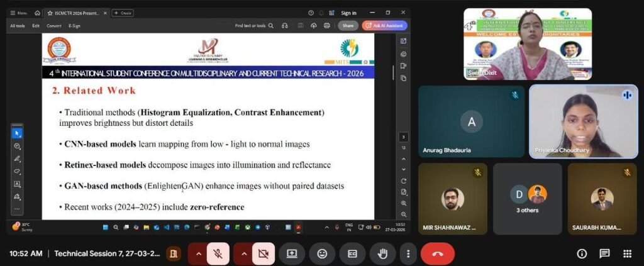Open the meeting chat panel
This screenshot has height=266, width=644.
(x=604, y=253)
